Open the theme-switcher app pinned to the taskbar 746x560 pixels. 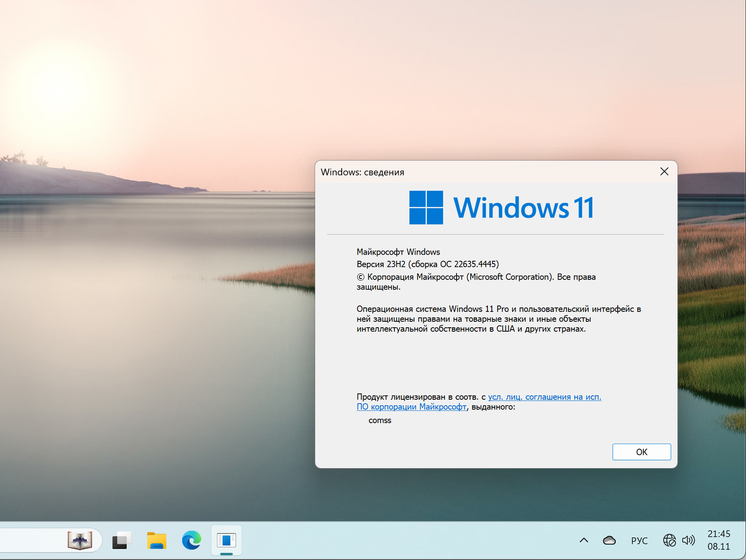point(121,541)
